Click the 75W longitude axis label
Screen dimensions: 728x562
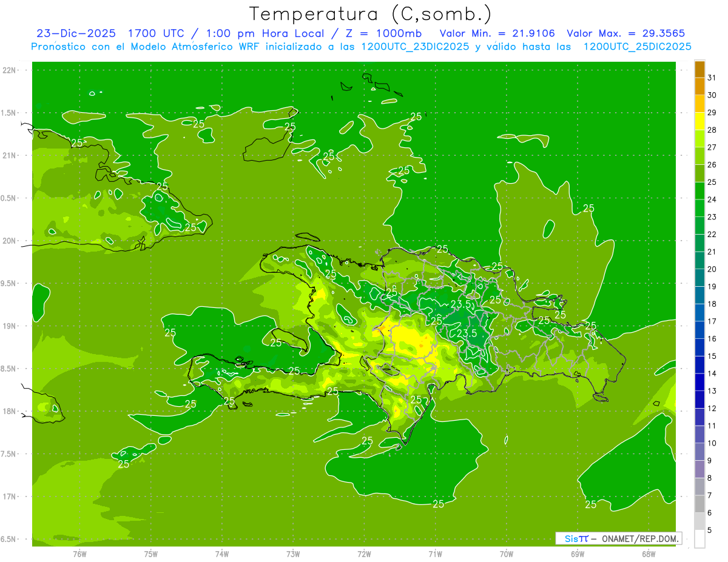point(151,554)
